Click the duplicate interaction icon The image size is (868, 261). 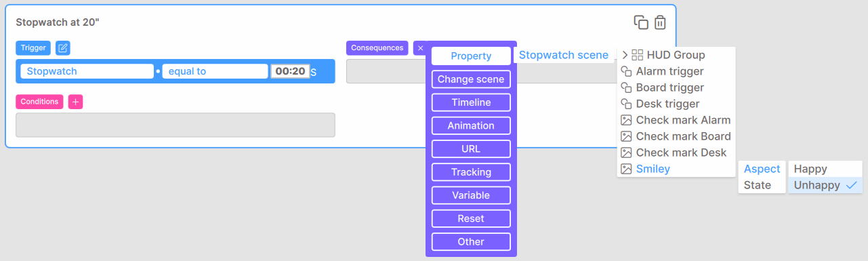641,22
